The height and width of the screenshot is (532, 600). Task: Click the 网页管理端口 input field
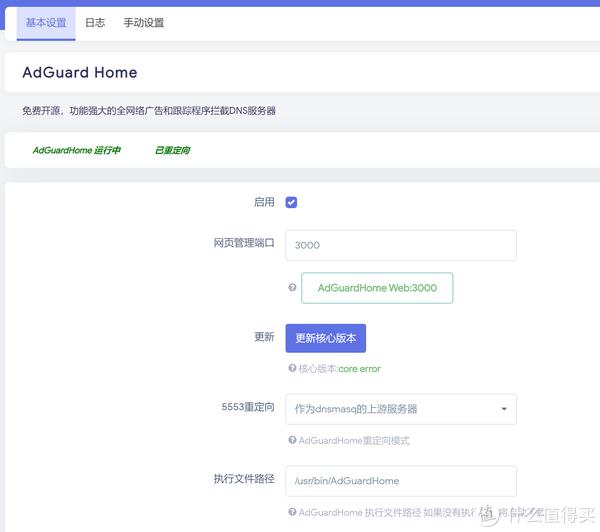[401, 245]
